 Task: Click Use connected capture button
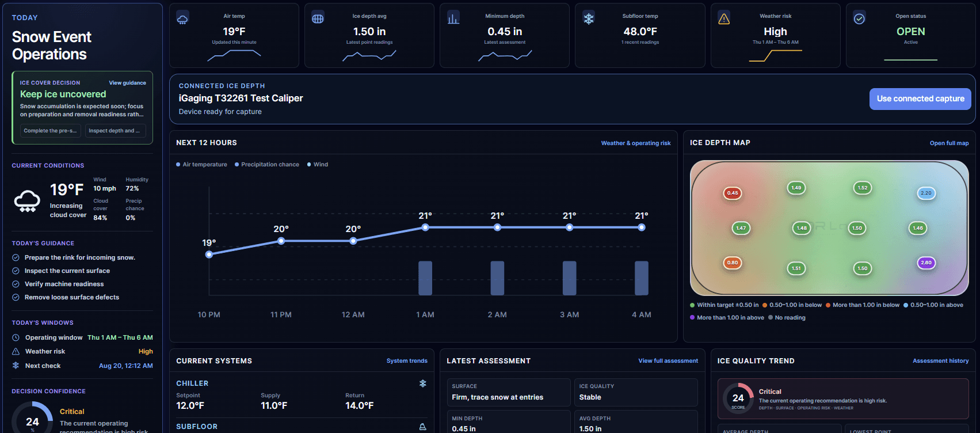coord(920,99)
